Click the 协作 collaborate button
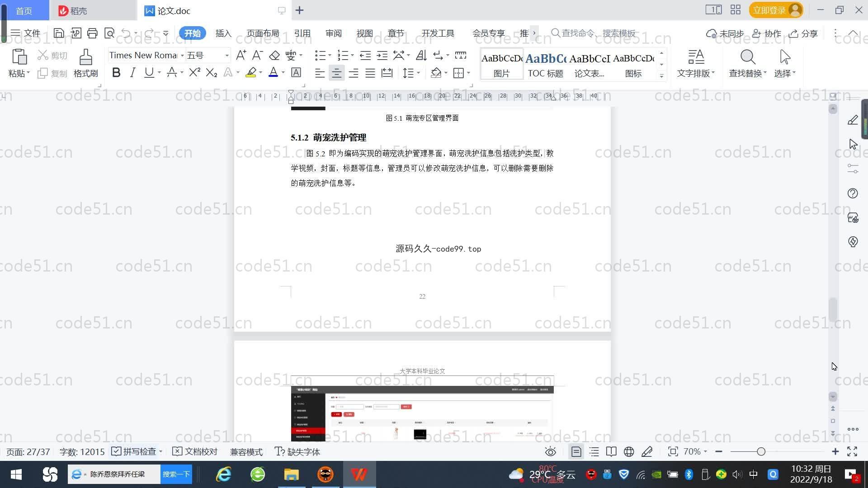This screenshot has height=488, width=868. pyautogui.click(x=767, y=33)
